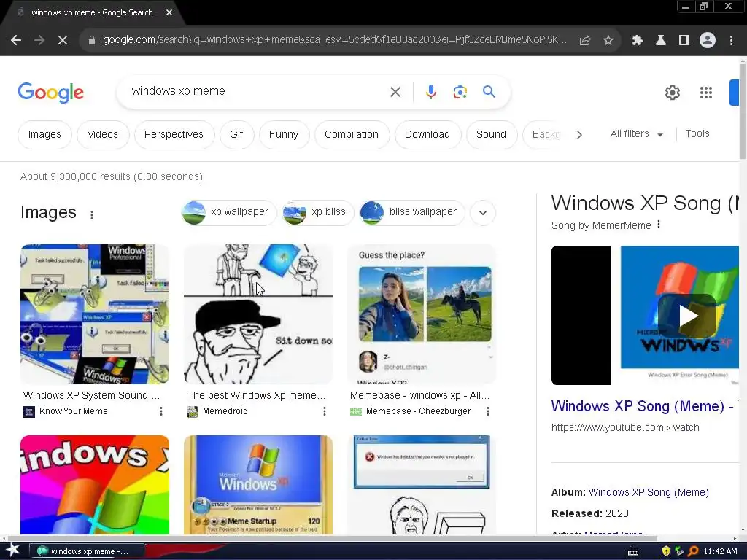Select the Perspectives filter
The image size is (747, 560).
coord(174,135)
